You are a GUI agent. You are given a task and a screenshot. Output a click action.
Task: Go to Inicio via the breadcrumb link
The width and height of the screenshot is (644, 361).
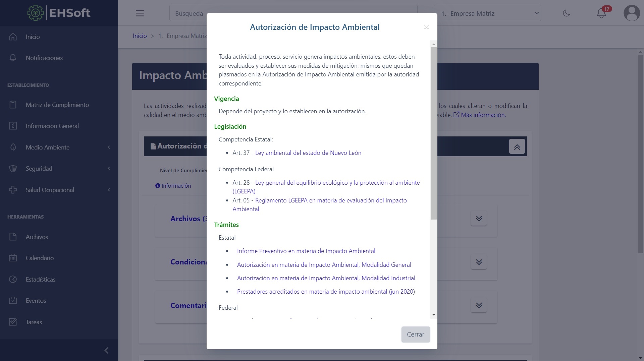pos(140,36)
